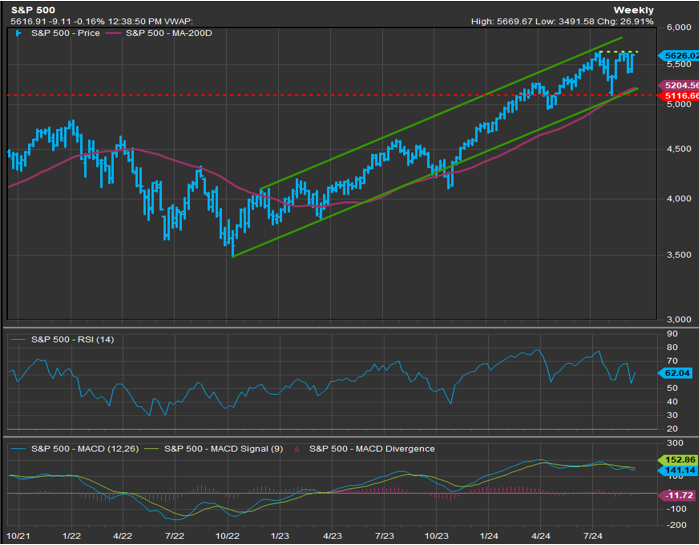Click the S&P 500 chart title

(x=33, y=10)
